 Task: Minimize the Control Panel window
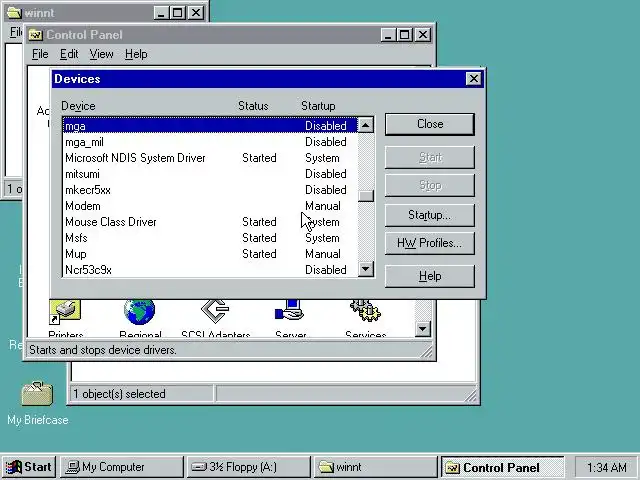pyautogui.click(x=388, y=35)
